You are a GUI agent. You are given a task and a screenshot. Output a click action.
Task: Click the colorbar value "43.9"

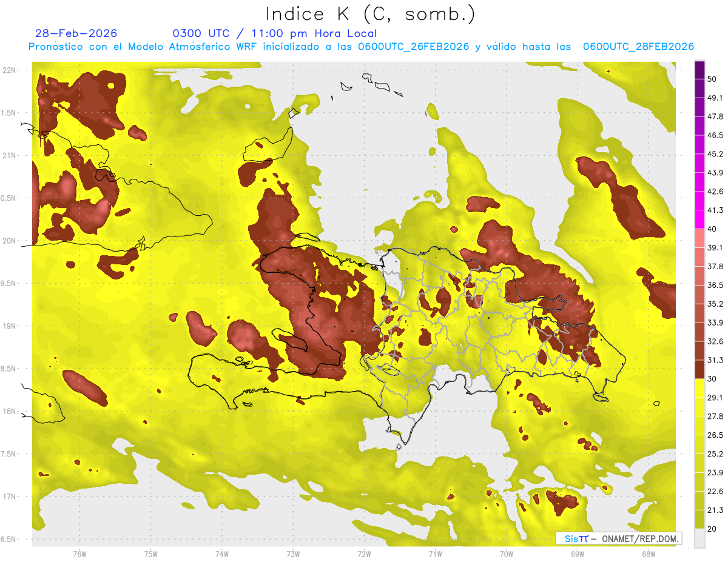click(716, 173)
